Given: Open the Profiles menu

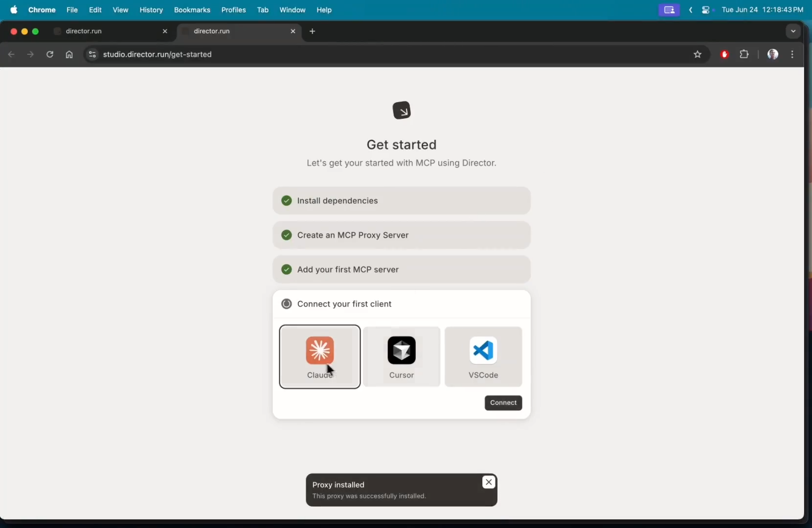Looking at the screenshot, I should point(233,10).
